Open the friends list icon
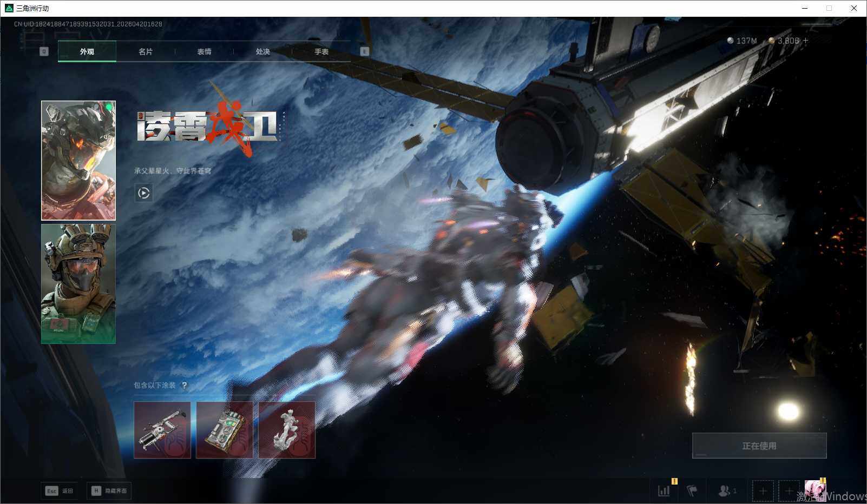 [727, 490]
